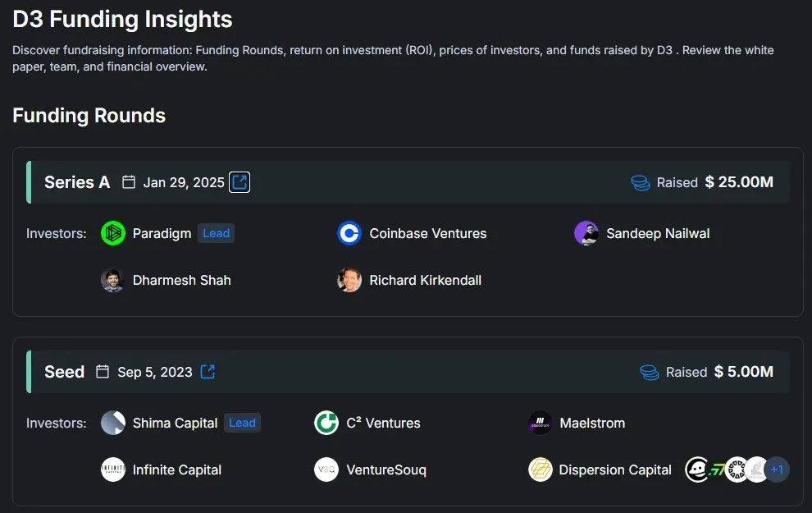Open the Sandeep Nailwal investor link
The width and height of the screenshot is (812, 513).
coord(658,233)
